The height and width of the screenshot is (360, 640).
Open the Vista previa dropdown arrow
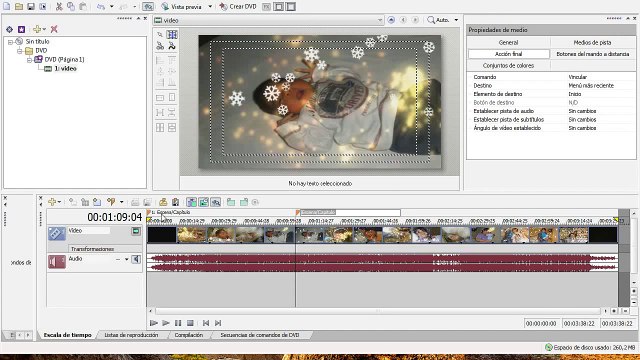tap(210, 7)
